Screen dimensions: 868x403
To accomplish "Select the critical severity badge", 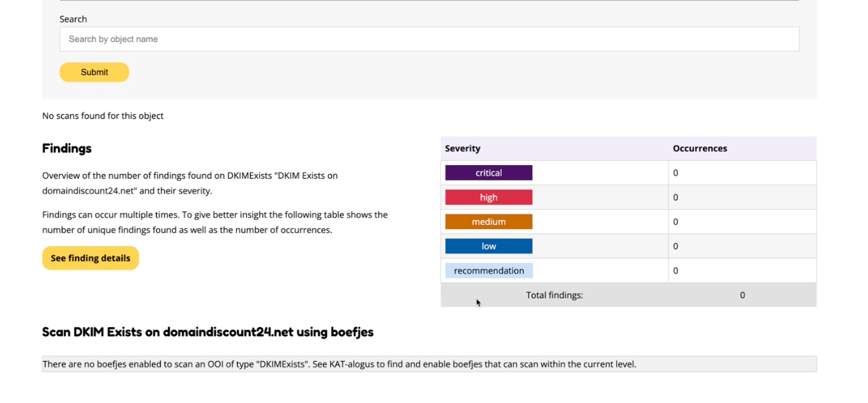I will tap(488, 173).
